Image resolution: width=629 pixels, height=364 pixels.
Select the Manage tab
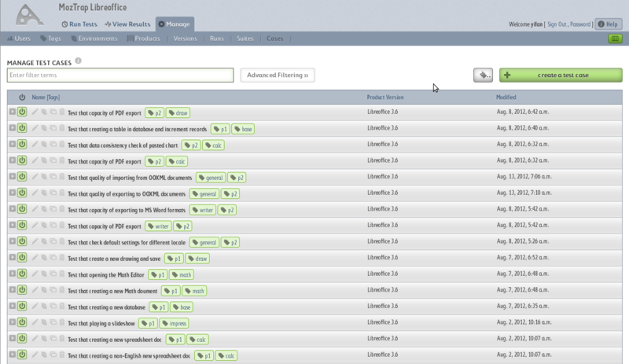pyautogui.click(x=175, y=24)
